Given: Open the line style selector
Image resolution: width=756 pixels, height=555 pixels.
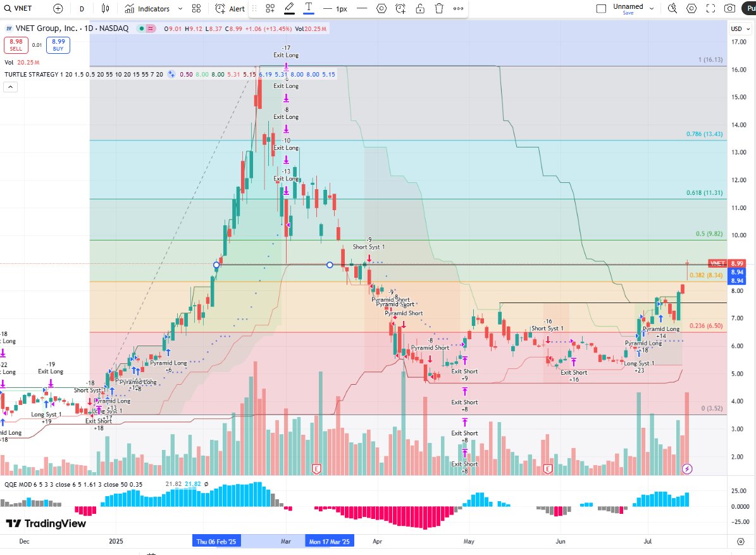Looking at the screenshot, I should tap(362, 9).
